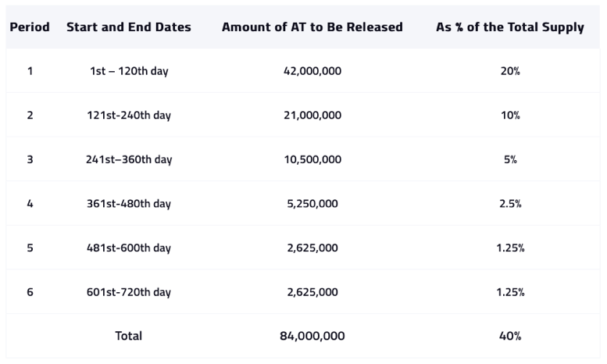
Task: Select the 1st – 120th day cell
Action: 129,71
